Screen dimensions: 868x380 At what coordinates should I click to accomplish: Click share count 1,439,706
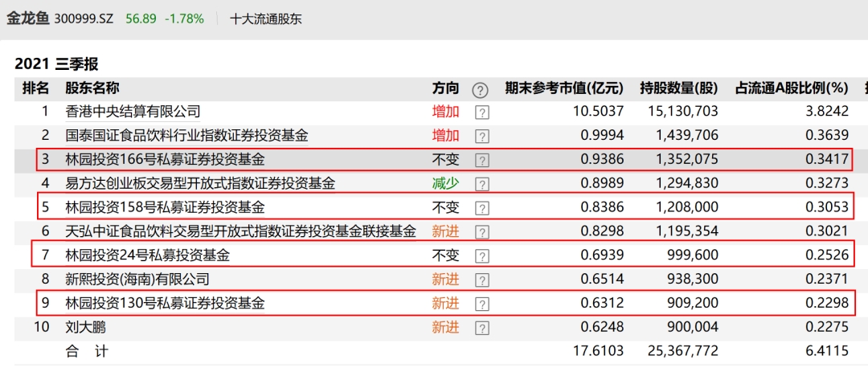tap(687, 136)
